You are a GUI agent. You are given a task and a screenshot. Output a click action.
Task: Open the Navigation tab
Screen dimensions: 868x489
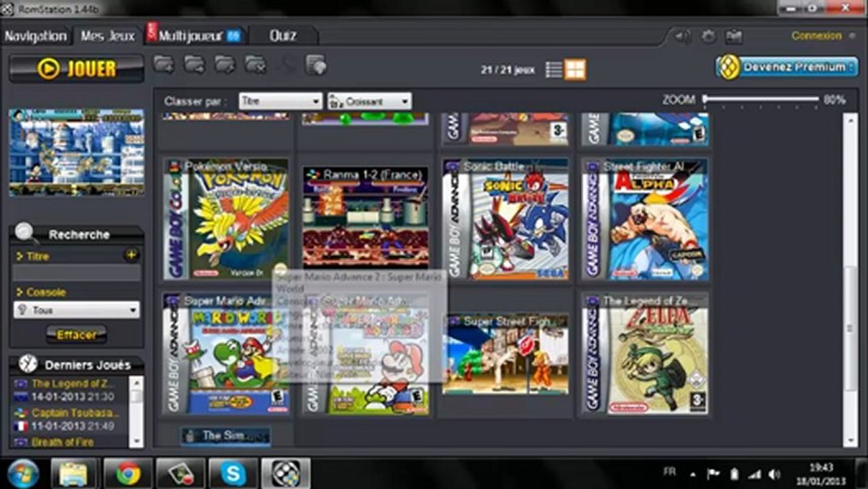pos(36,36)
